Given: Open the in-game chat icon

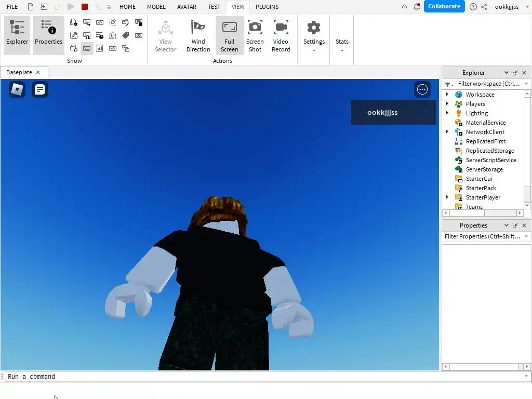Looking at the screenshot, I should (x=39, y=89).
